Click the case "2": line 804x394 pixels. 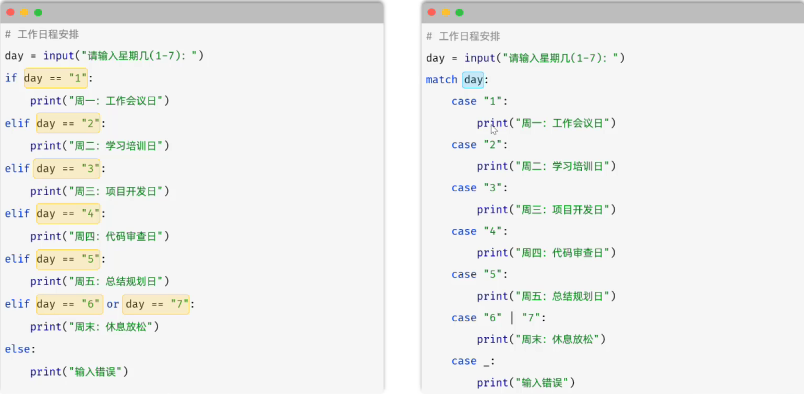pyautogui.click(x=479, y=145)
